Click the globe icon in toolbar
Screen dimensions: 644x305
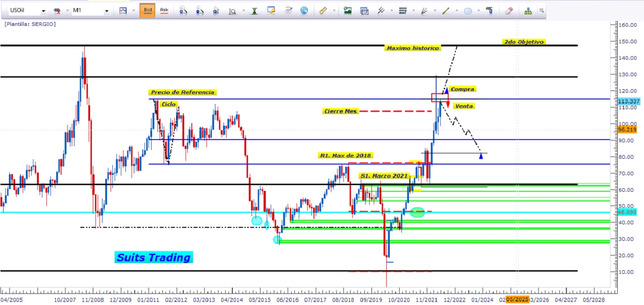[x=304, y=11]
